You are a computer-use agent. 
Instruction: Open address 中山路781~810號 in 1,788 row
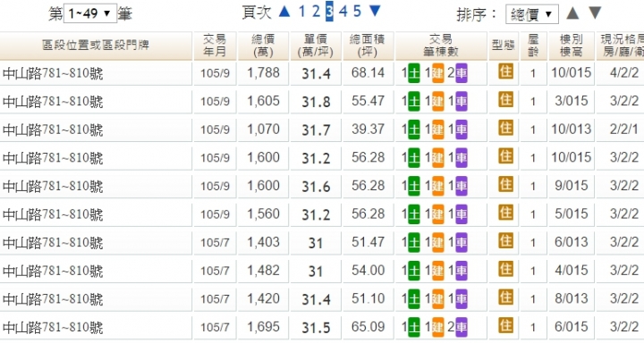tap(53, 73)
